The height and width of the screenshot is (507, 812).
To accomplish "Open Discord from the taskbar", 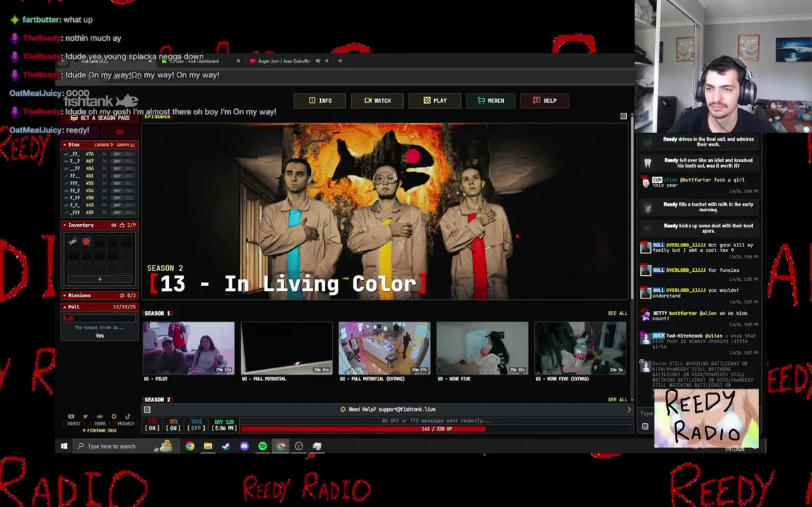I will 244,446.
